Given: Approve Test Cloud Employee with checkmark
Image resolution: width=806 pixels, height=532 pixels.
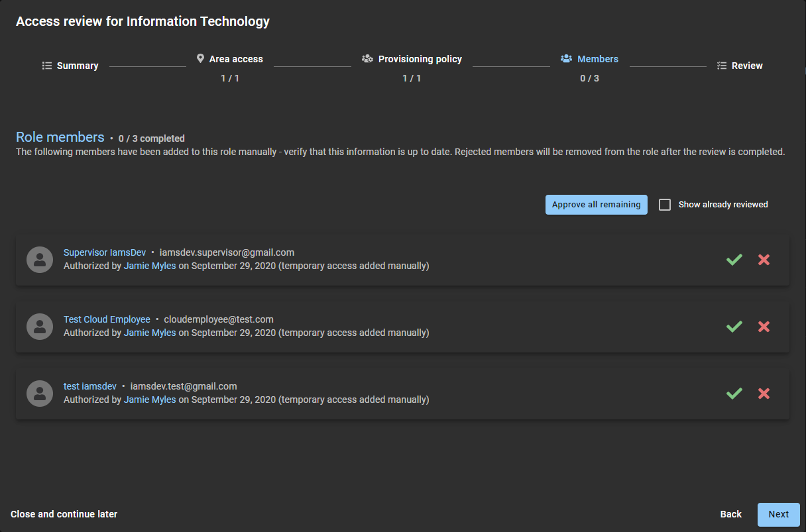Looking at the screenshot, I should [x=734, y=327].
